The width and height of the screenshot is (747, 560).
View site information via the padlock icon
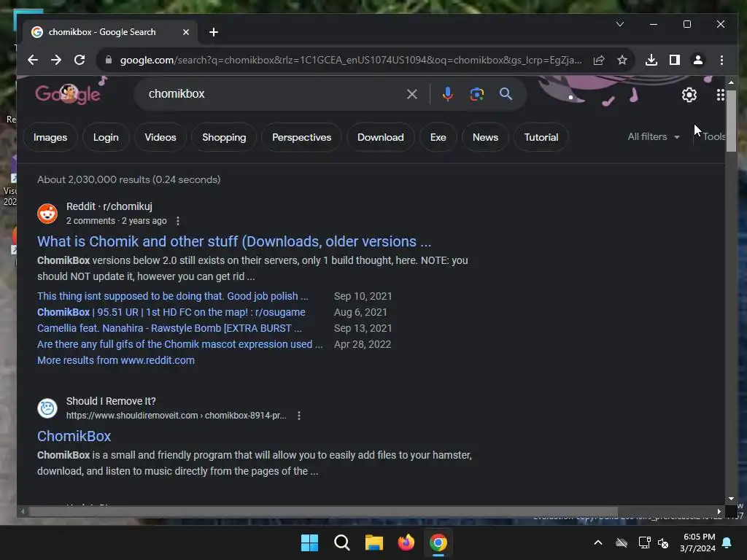point(109,60)
